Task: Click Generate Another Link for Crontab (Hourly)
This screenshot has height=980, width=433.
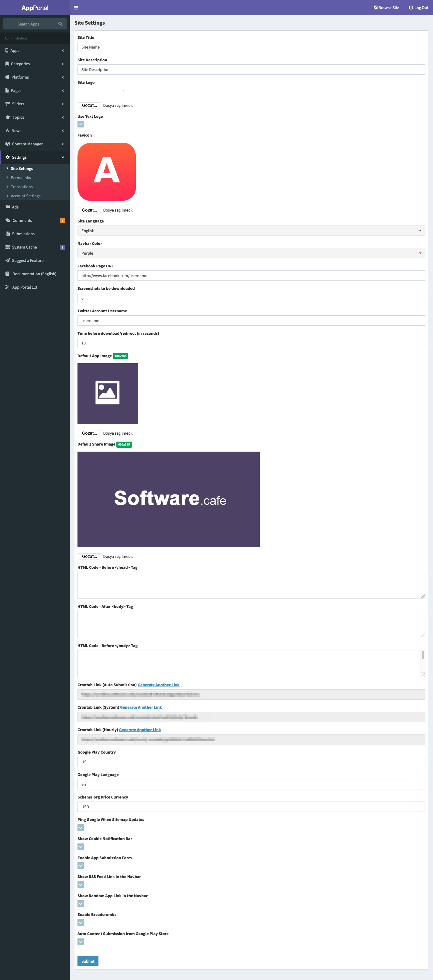Action: coord(140,730)
